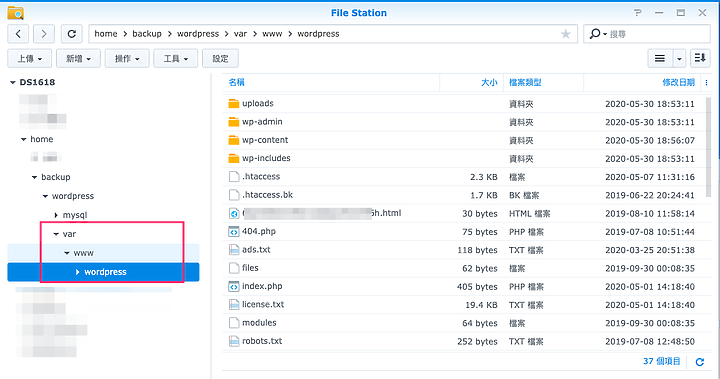Open the 操作 action dropdown
This screenshot has width=720, height=379.
(x=127, y=58)
